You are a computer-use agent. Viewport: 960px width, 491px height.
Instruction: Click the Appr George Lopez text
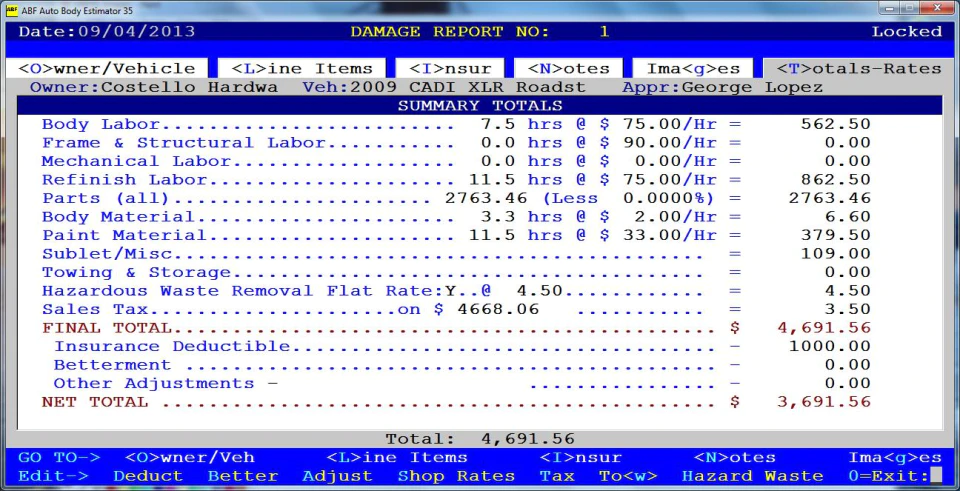pos(722,88)
